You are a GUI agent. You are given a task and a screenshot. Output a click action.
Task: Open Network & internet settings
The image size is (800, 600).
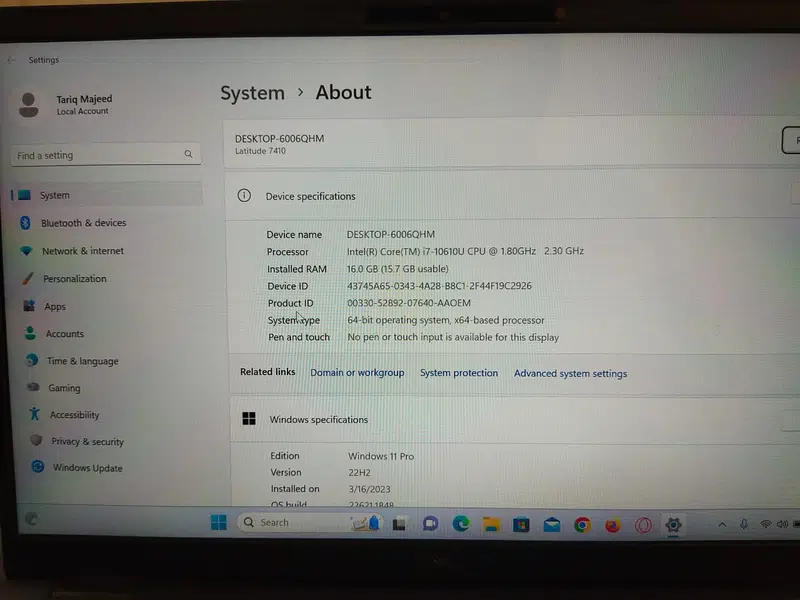(x=82, y=251)
